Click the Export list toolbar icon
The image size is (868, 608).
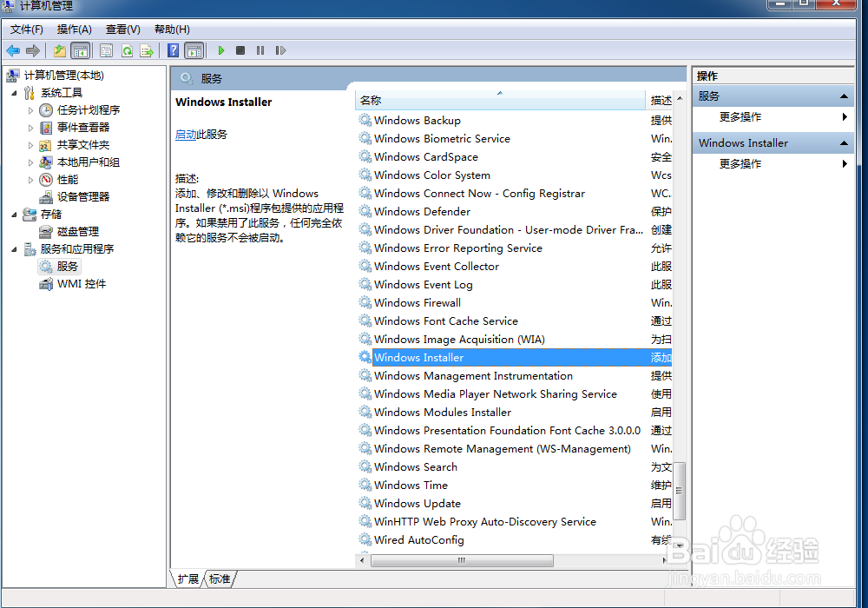tap(147, 51)
